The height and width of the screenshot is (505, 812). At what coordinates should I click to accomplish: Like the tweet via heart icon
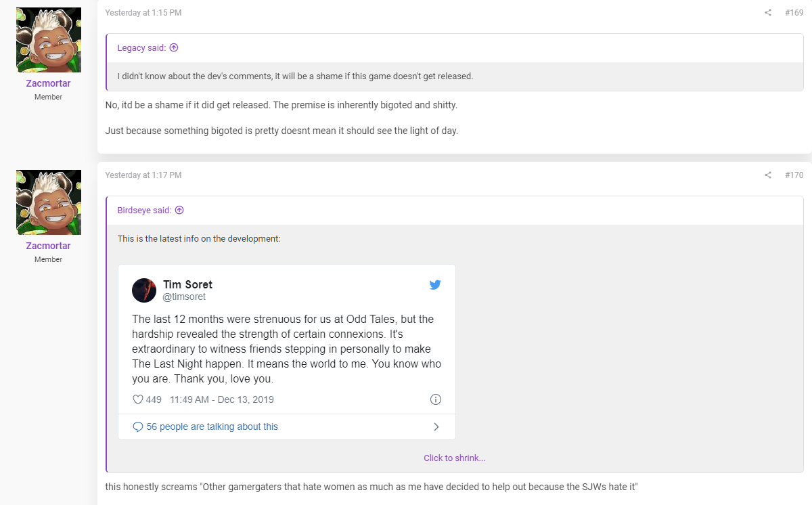point(138,399)
